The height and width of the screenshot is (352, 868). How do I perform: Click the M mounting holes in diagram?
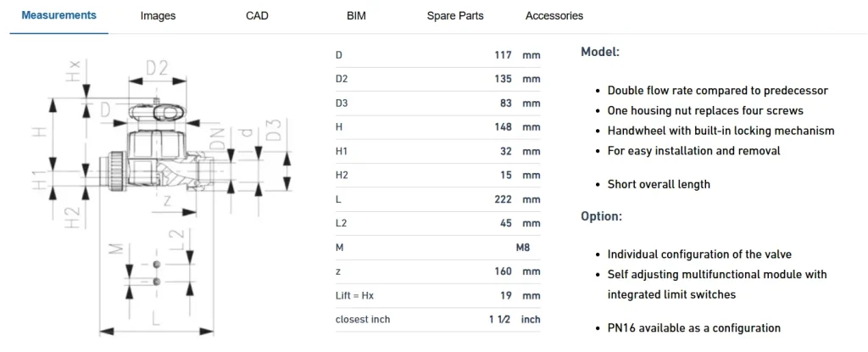(157, 272)
